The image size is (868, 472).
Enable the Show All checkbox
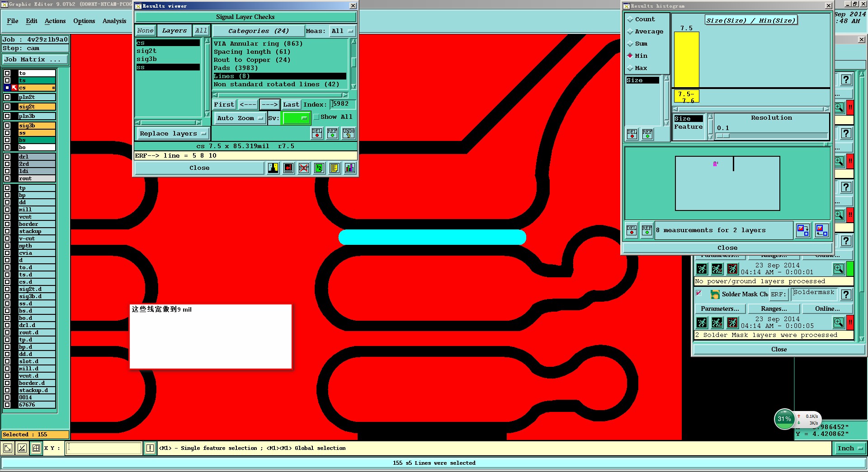[x=316, y=117]
